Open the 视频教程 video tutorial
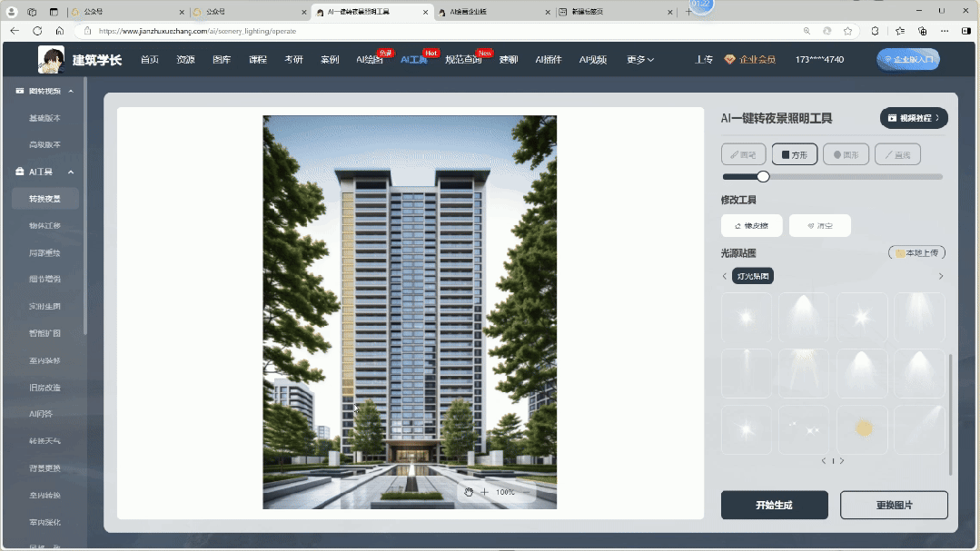980x551 pixels. click(x=914, y=118)
